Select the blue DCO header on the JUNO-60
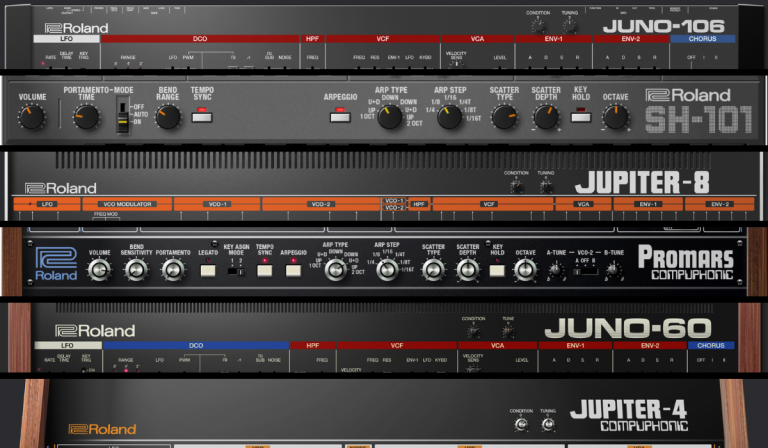Image resolution: width=768 pixels, height=448 pixels. [196, 346]
